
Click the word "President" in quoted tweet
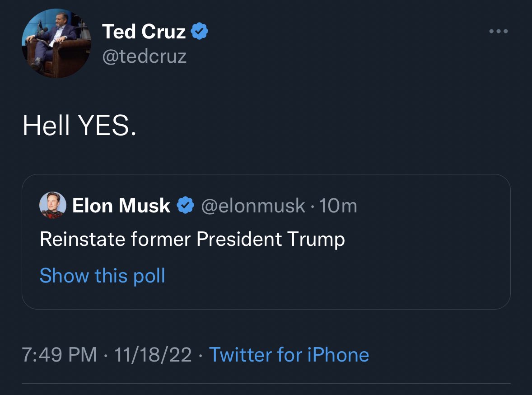[x=239, y=239]
